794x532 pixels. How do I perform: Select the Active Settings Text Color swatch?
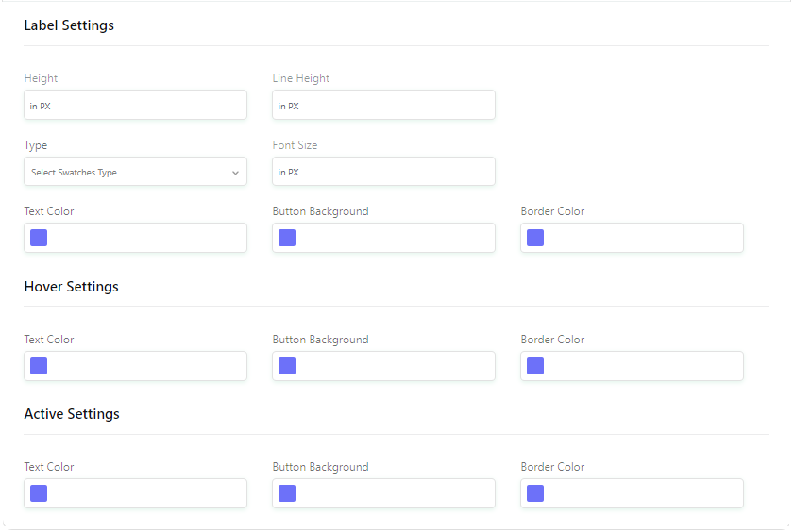pos(39,493)
